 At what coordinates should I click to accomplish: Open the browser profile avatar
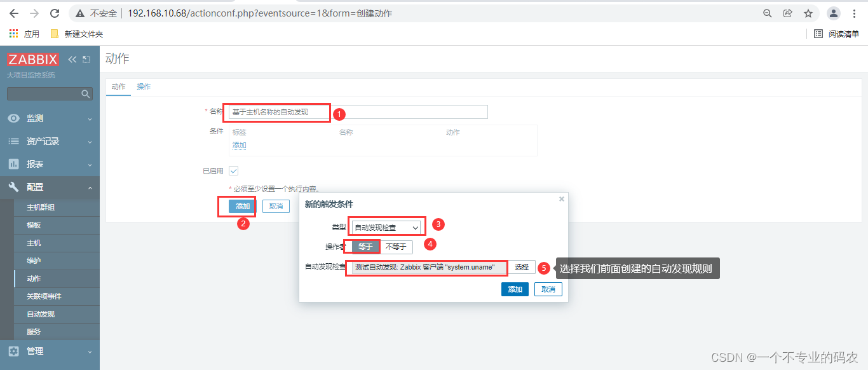click(x=834, y=13)
